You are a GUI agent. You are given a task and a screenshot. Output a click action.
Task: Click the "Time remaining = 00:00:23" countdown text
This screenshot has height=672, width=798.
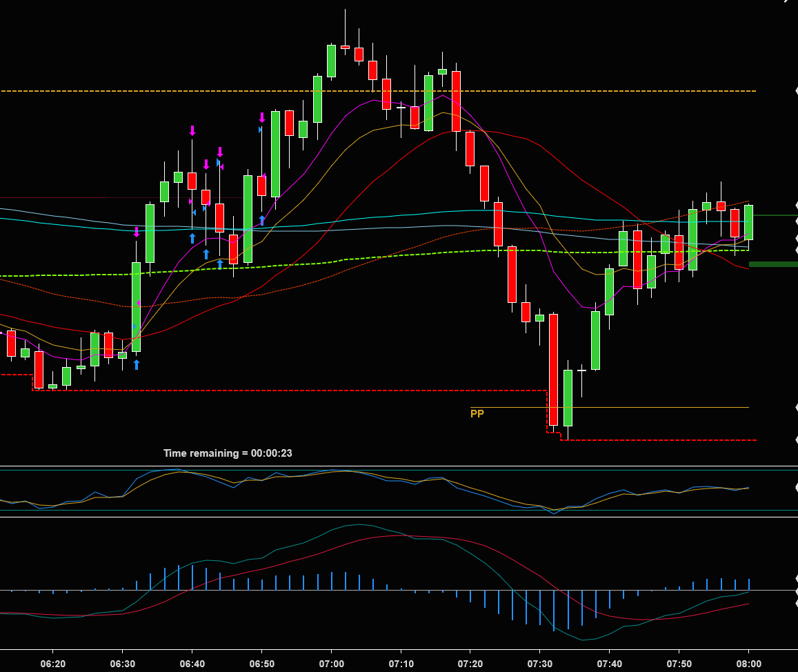[228, 453]
